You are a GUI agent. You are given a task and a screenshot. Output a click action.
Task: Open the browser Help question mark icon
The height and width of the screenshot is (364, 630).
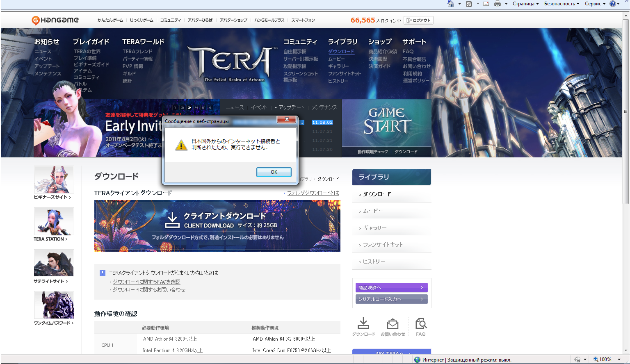coord(613,4)
